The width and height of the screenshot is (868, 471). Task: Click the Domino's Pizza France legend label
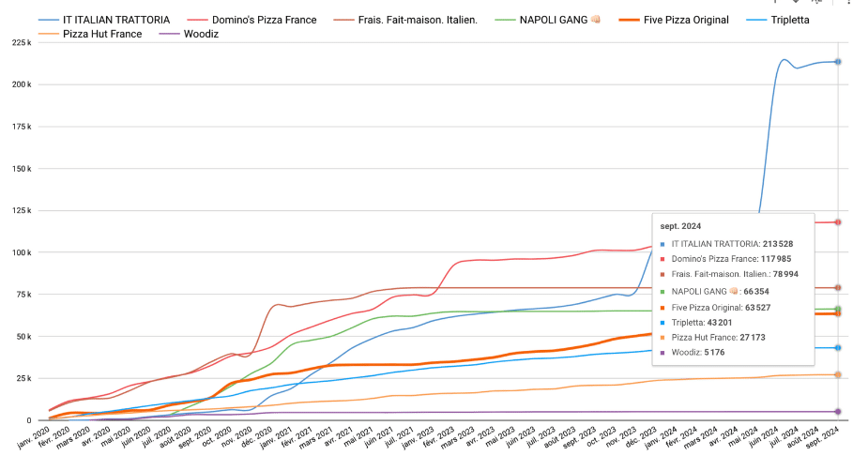coord(264,20)
